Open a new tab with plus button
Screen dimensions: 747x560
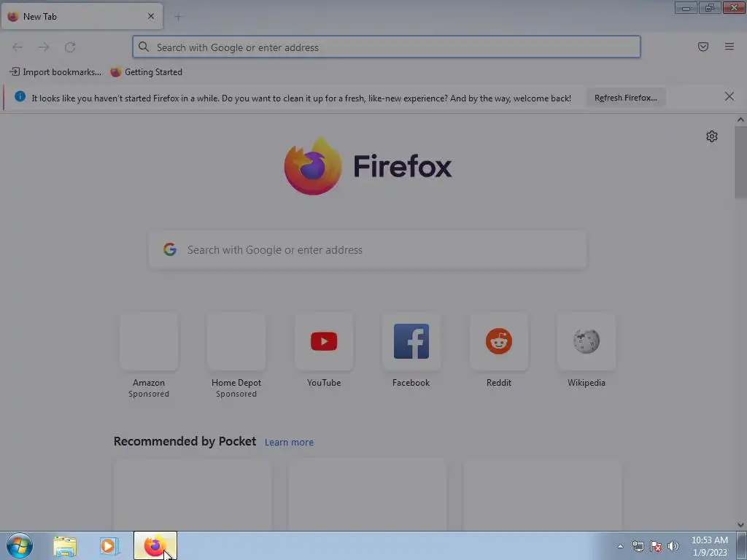178,17
